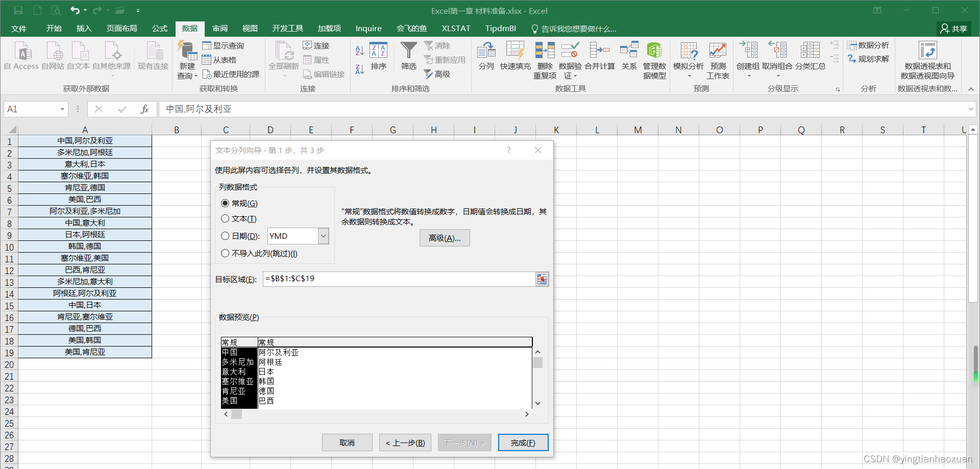Click Forecast Sheet (预测工作表) icon
The width and height of the screenshot is (980, 469).
(x=718, y=51)
